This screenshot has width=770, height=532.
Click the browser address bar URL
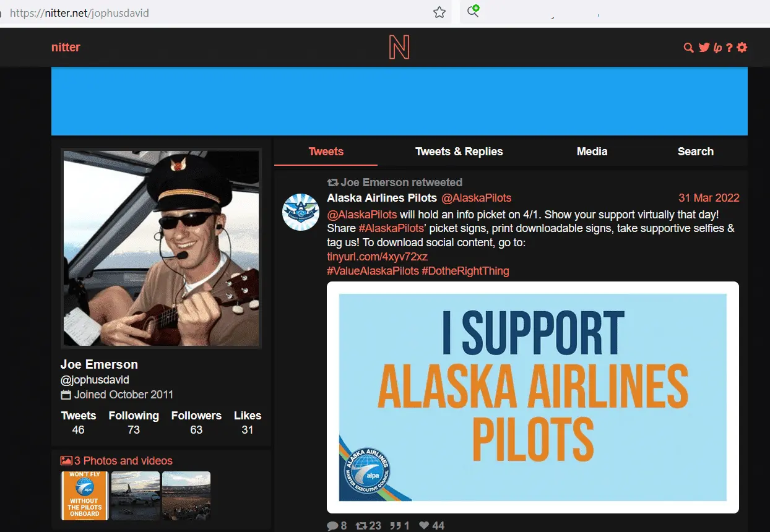(79, 12)
